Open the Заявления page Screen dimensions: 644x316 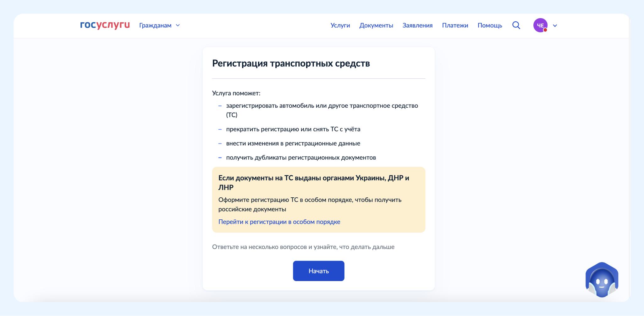tap(417, 25)
